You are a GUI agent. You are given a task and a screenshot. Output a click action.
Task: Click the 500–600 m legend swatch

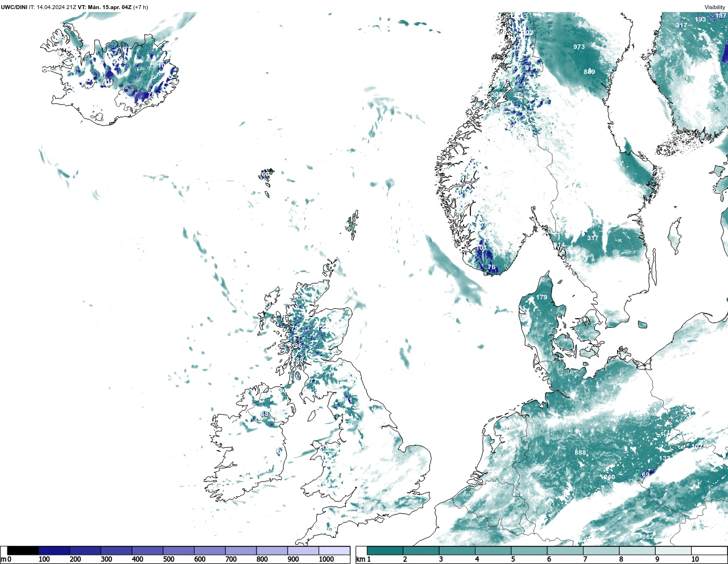point(179,550)
